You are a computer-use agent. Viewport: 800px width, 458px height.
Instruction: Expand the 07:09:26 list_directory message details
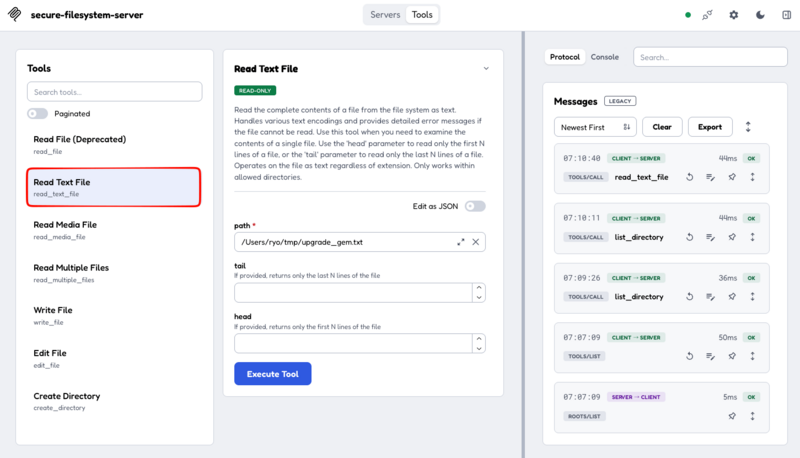[753, 296]
